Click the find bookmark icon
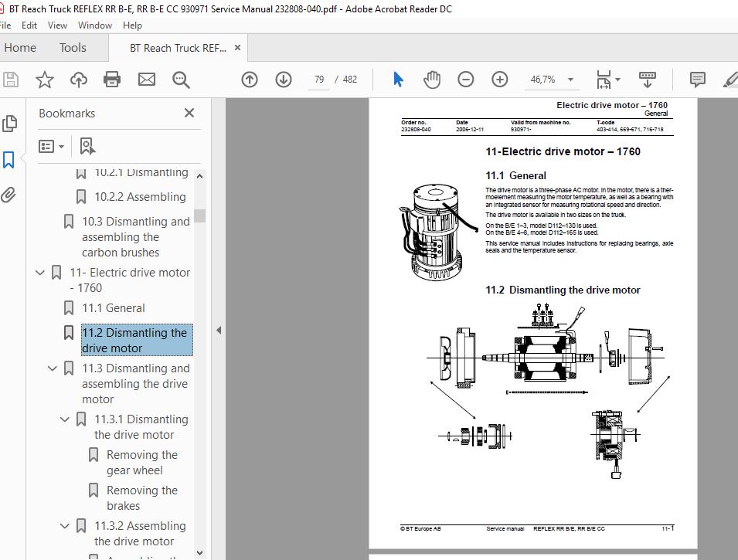Viewport: 738px width, 560px height. [x=87, y=146]
